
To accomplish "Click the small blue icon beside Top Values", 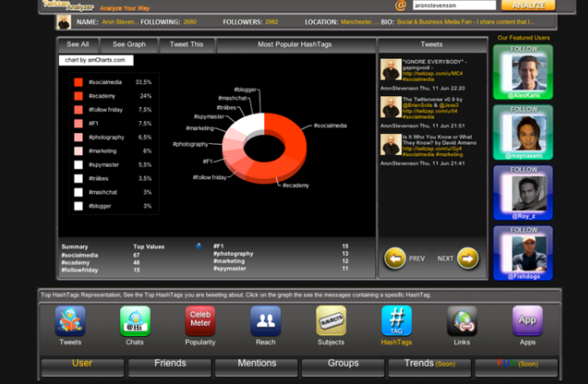I will click(x=199, y=246).
